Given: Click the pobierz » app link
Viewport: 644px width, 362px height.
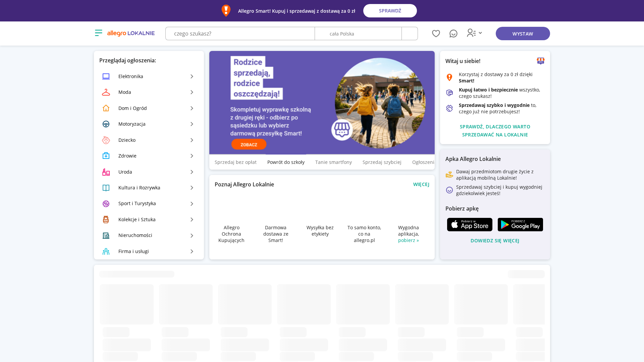Looking at the screenshot, I should [x=409, y=240].
